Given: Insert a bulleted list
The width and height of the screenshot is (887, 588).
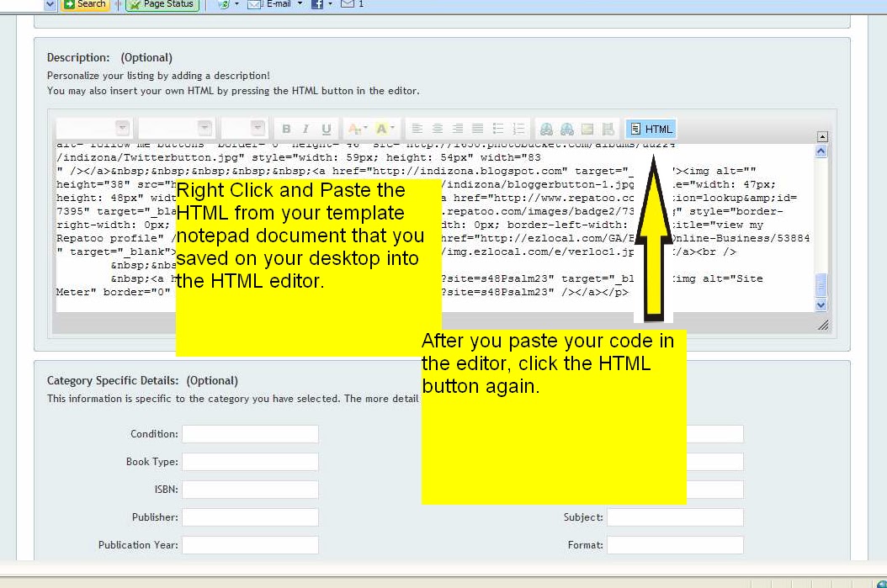Looking at the screenshot, I should coord(497,127).
